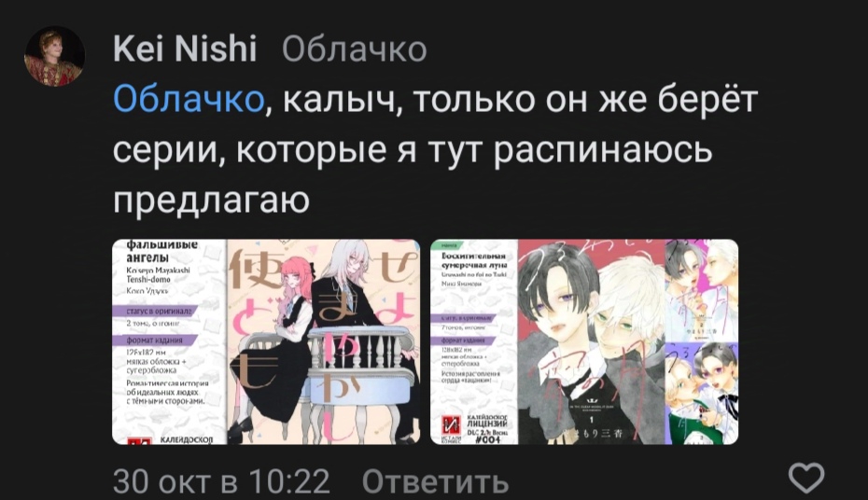Follow the blue Облачко mention link
This screenshot has width=868, height=500.
point(189,100)
